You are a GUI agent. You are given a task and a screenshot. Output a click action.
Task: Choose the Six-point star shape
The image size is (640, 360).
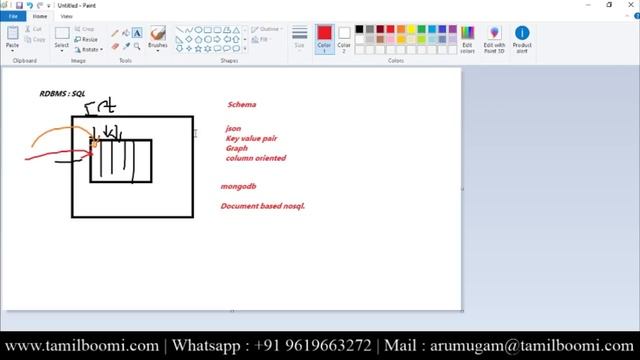(x=208, y=49)
